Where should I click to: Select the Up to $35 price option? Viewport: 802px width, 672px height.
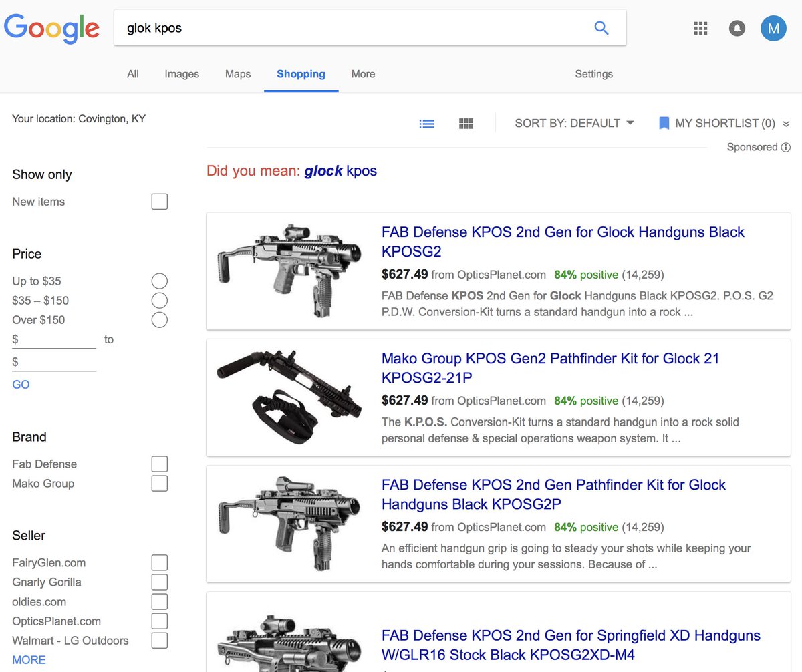coord(159,281)
